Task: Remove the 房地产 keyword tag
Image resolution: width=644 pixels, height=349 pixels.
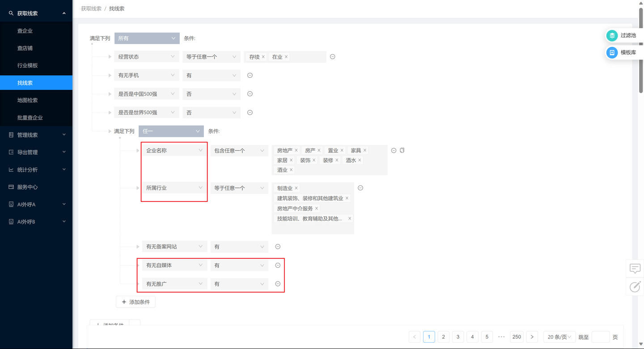Action: (x=296, y=151)
